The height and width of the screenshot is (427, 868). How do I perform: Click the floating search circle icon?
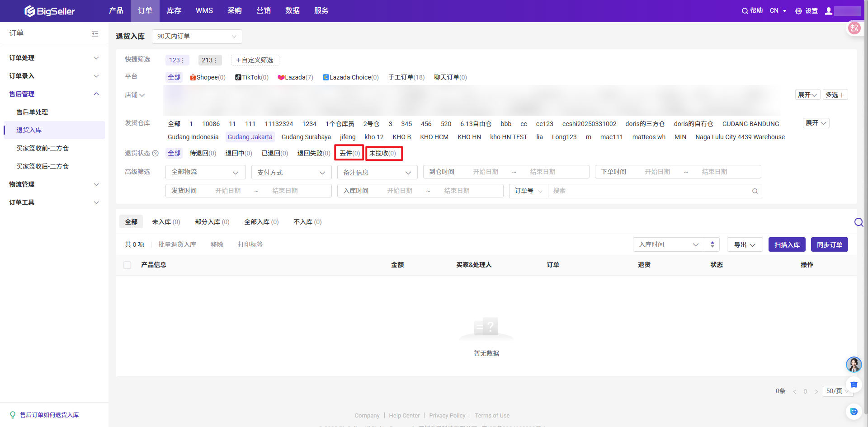click(859, 222)
